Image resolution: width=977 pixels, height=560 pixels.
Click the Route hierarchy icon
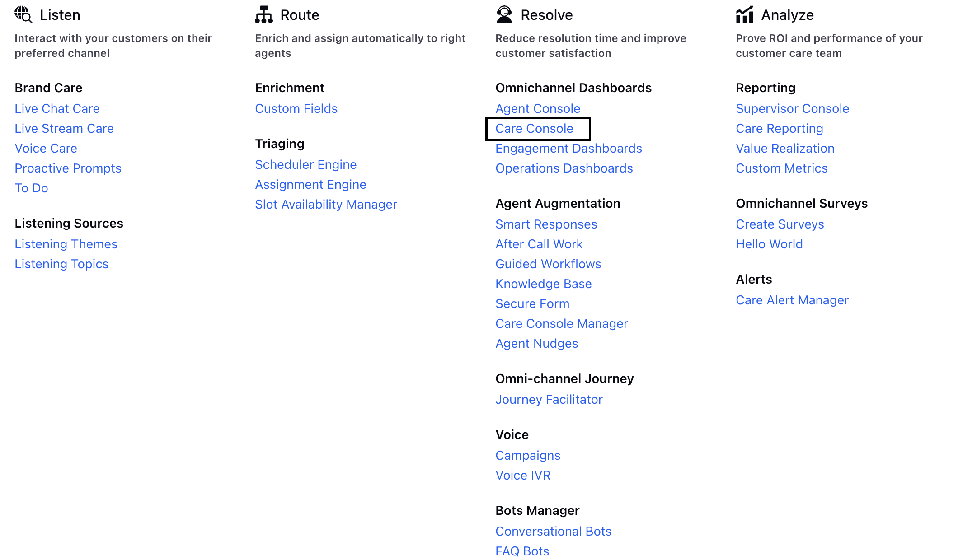click(264, 14)
